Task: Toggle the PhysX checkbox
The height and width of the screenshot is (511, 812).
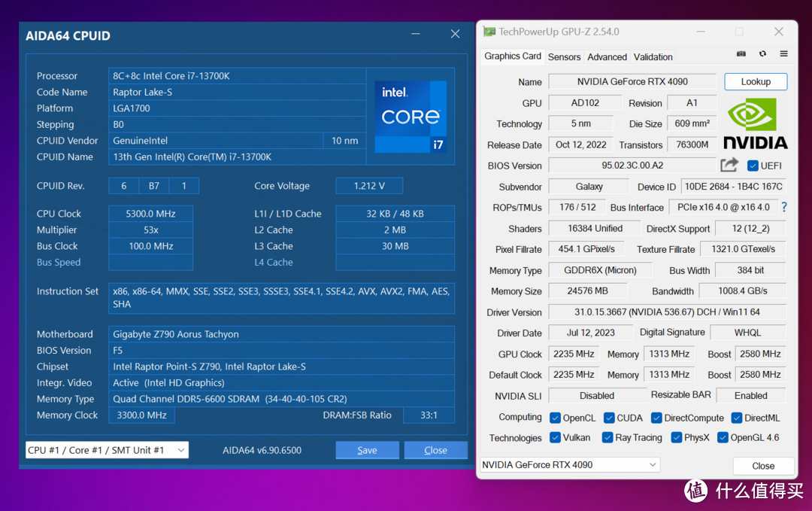Action: pyautogui.click(x=677, y=437)
